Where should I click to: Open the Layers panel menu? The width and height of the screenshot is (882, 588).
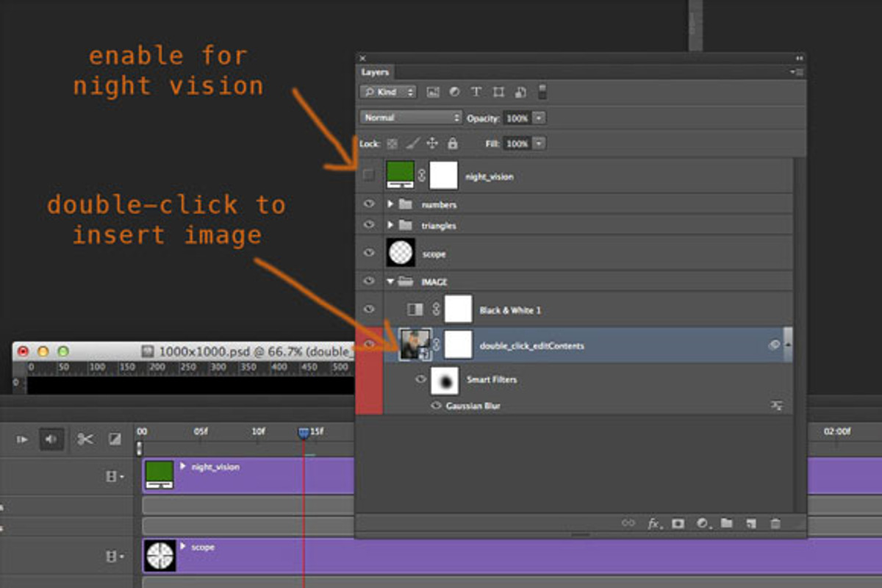coord(796,71)
